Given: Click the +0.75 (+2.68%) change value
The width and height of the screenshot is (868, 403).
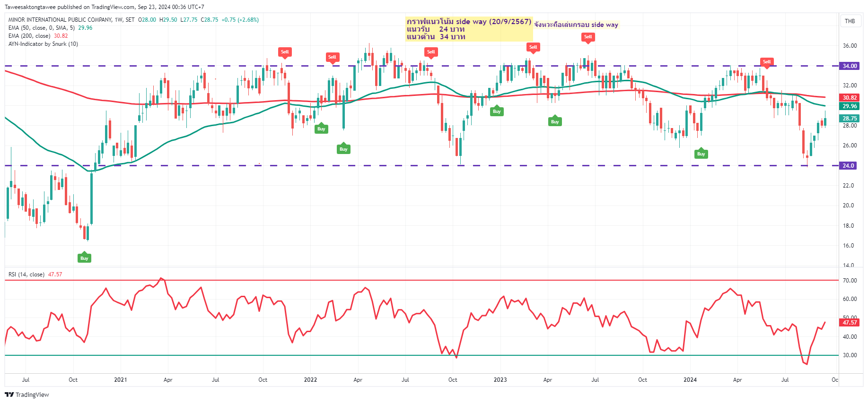Looking at the screenshot, I should (x=240, y=20).
